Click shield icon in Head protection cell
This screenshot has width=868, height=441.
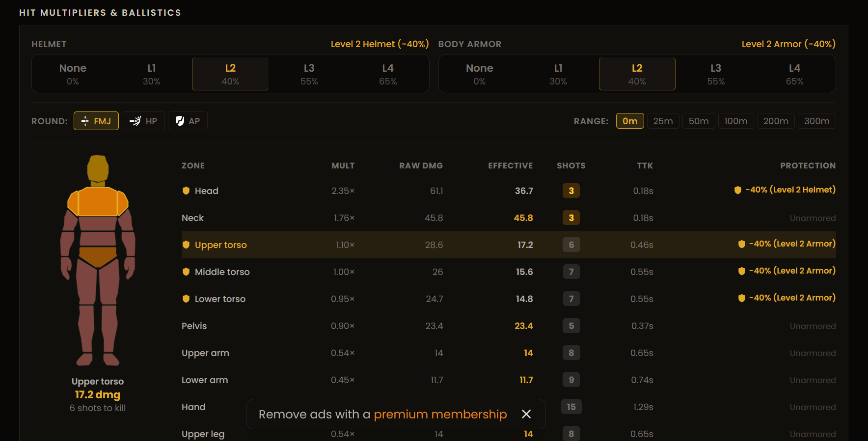(x=737, y=190)
